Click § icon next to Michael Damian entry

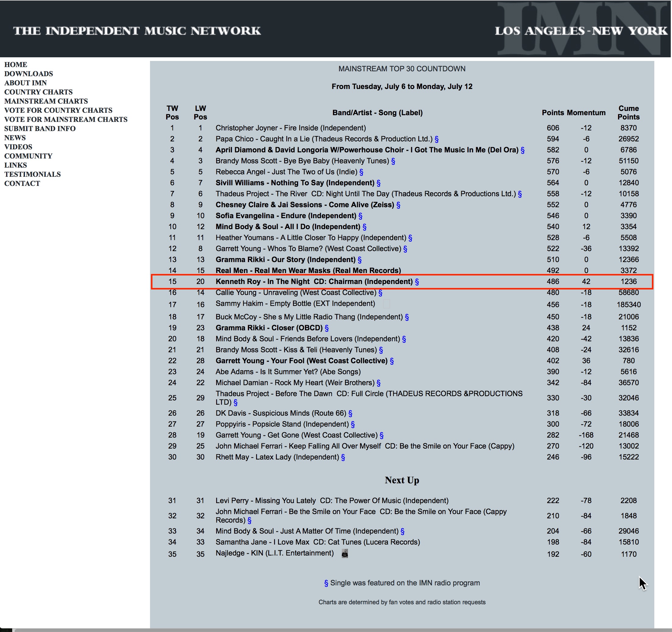coord(379,383)
